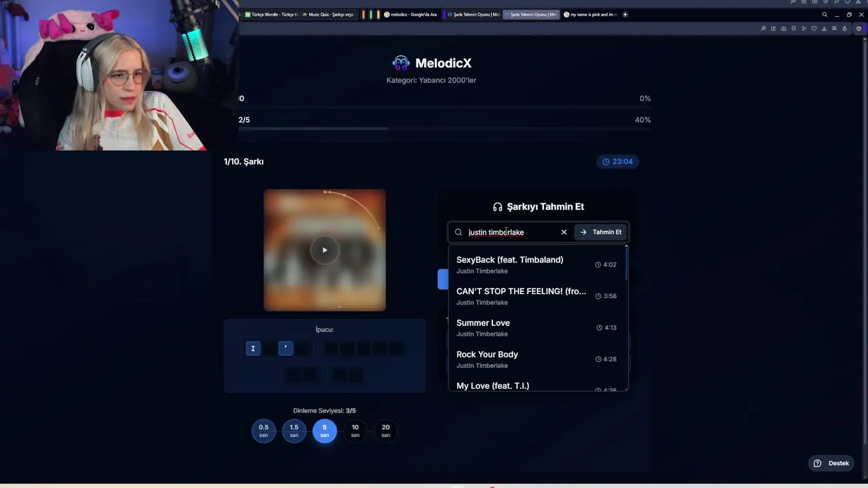Click the magnifier icon in guess field

pyautogui.click(x=458, y=232)
